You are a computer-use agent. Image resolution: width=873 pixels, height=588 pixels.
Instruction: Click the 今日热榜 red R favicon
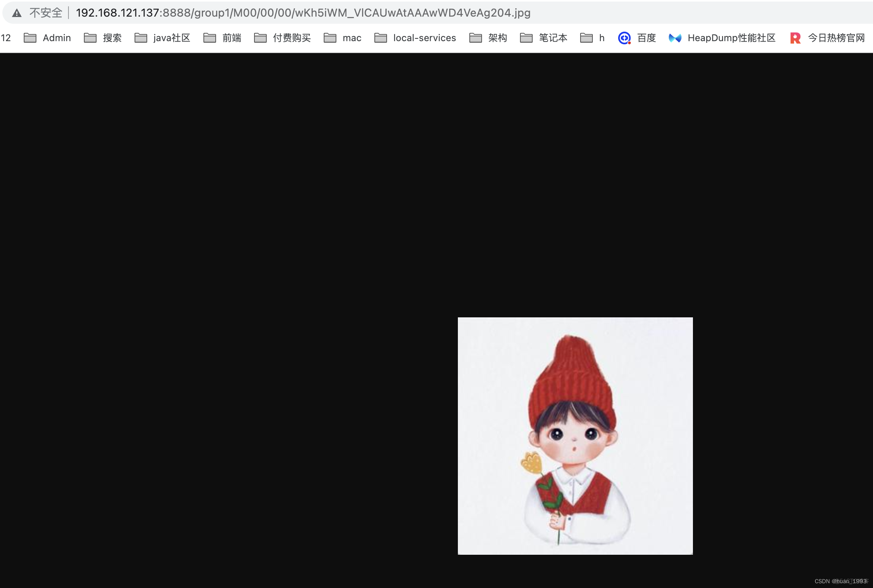pos(795,38)
